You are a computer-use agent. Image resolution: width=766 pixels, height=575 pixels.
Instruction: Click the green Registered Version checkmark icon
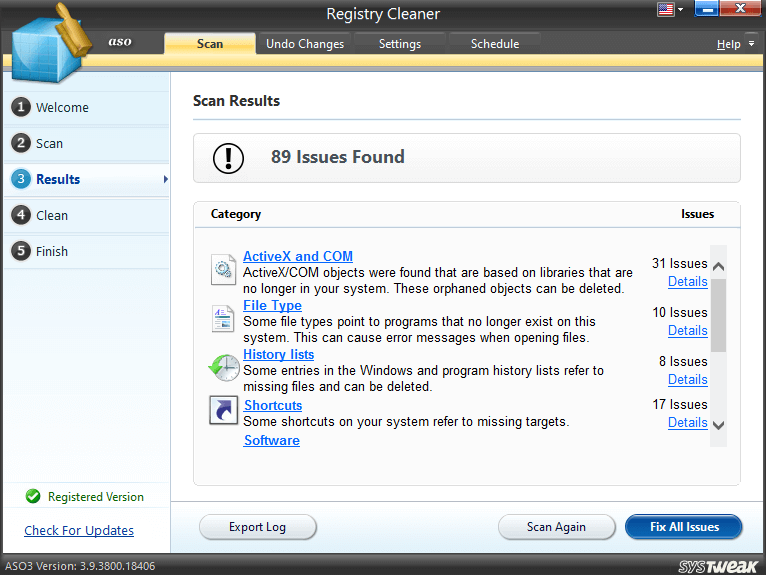pyautogui.click(x=33, y=496)
